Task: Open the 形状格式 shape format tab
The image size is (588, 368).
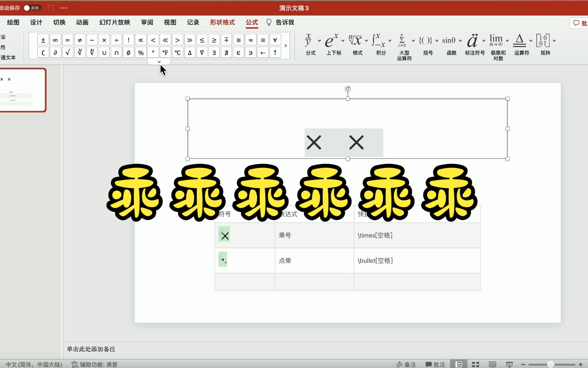Action: click(223, 22)
